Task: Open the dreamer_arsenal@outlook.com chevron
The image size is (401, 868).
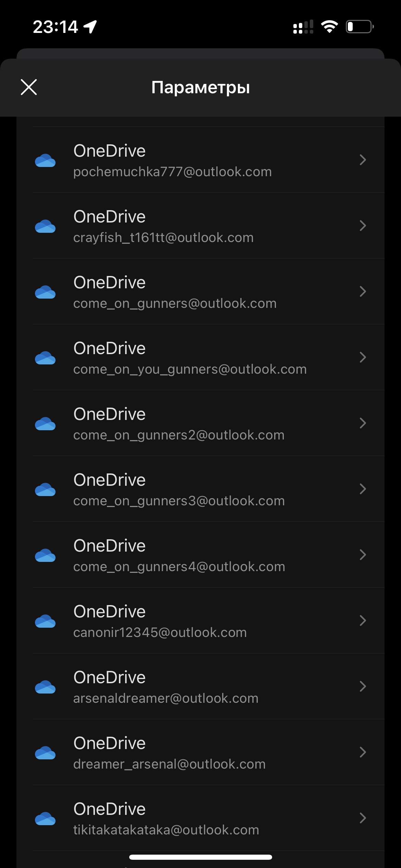Action: pyautogui.click(x=363, y=752)
